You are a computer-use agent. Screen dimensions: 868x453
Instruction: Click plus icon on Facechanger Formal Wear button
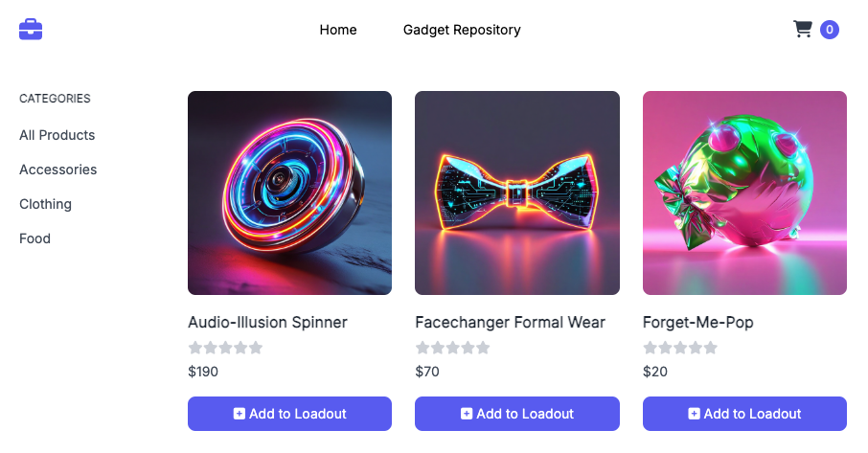pyautogui.click(x=467, y=414)
